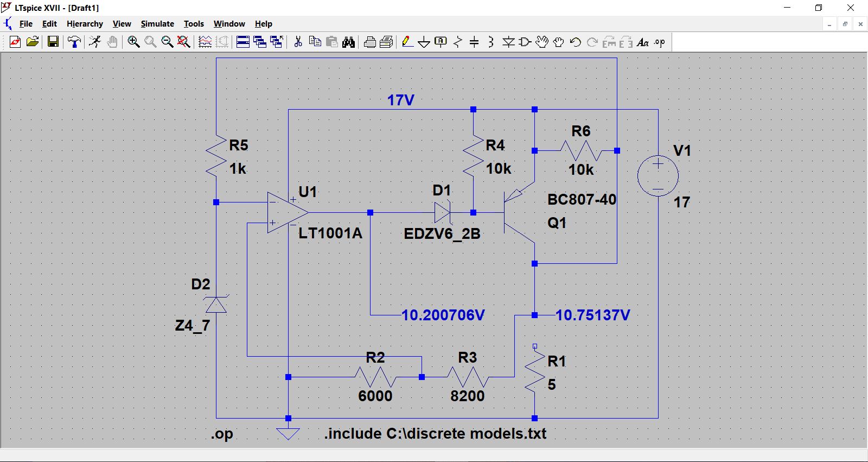868x462 pixels.
Task: Click the Paste clipboard icon
Action: 331,42
